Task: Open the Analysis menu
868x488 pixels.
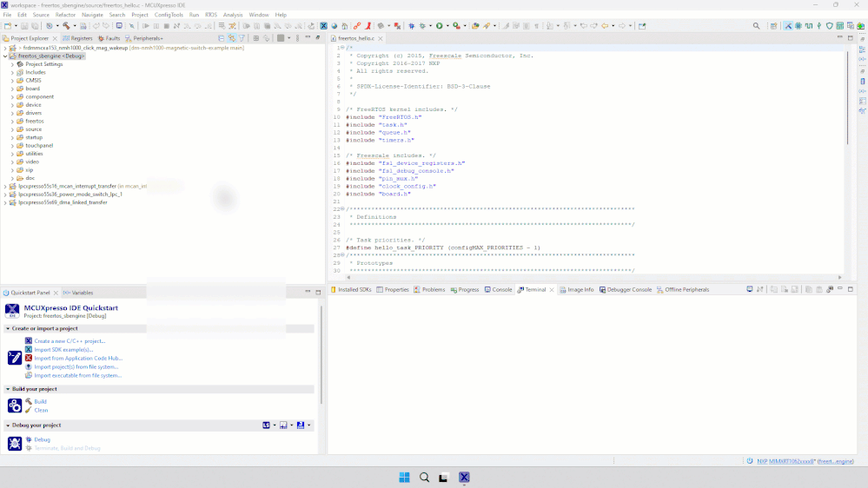Action: pos(233,15)
